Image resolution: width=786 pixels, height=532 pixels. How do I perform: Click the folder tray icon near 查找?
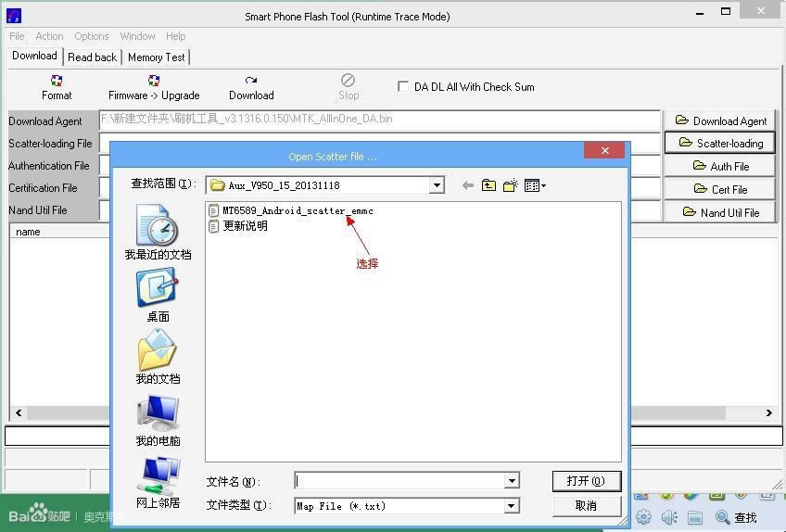695,517
